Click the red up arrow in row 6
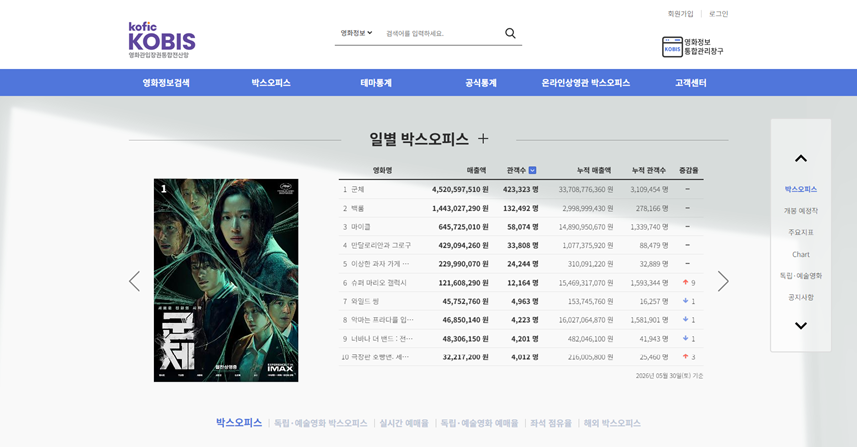 [685, 283]
